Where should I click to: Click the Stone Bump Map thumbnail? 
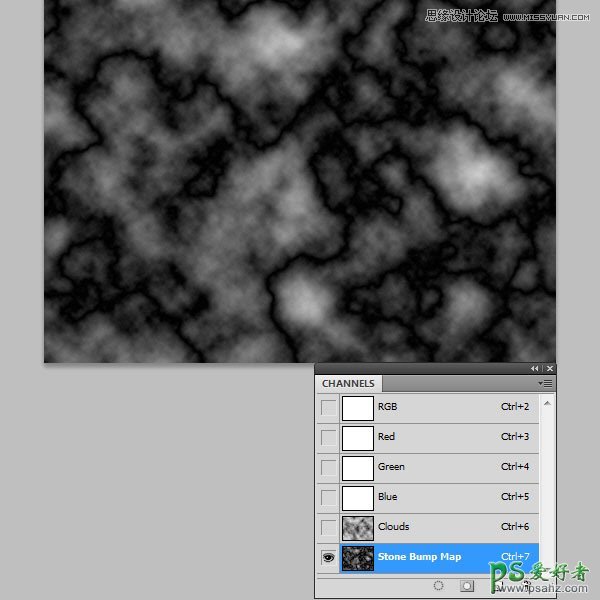pyautogui.click(x=357, y=557)
